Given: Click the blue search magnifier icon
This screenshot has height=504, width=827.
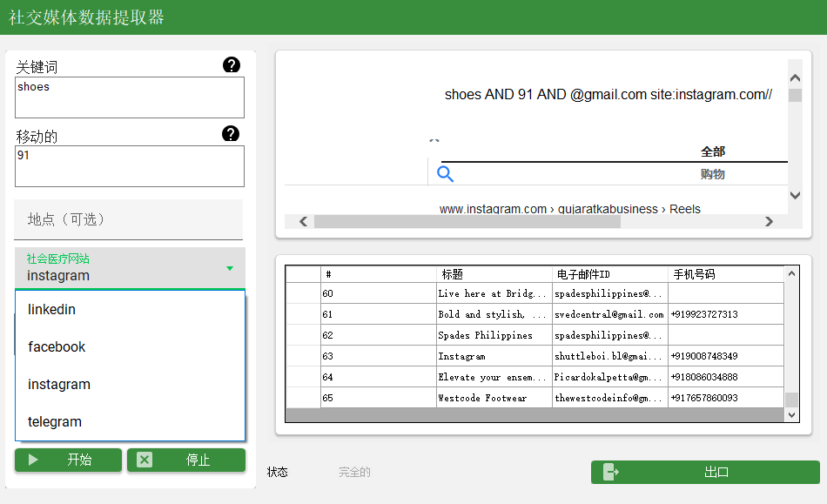Looking at the screenshot, I should (x=445, y=173).
